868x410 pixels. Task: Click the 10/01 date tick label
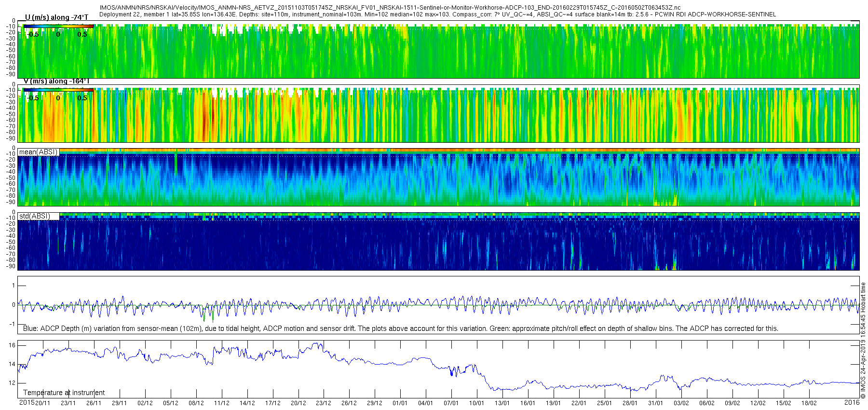click(476, 403)
